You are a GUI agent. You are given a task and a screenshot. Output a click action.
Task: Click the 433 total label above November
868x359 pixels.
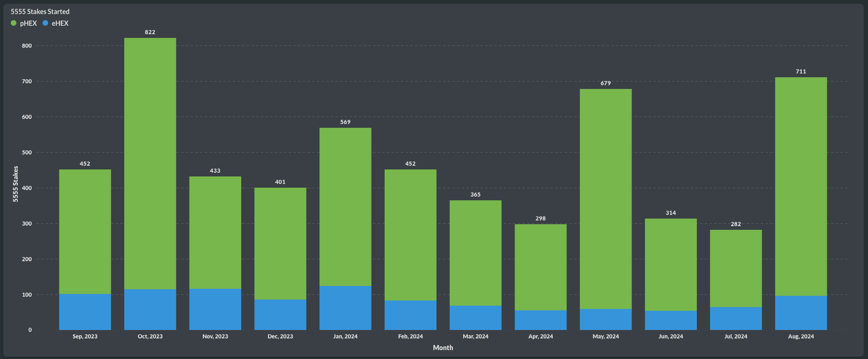[215, 171]
